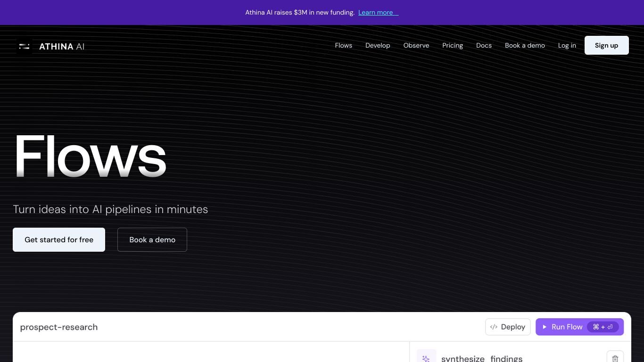The image size is (644, 362).
Task: Click the Run Flow button
Action: click(579, 327)
